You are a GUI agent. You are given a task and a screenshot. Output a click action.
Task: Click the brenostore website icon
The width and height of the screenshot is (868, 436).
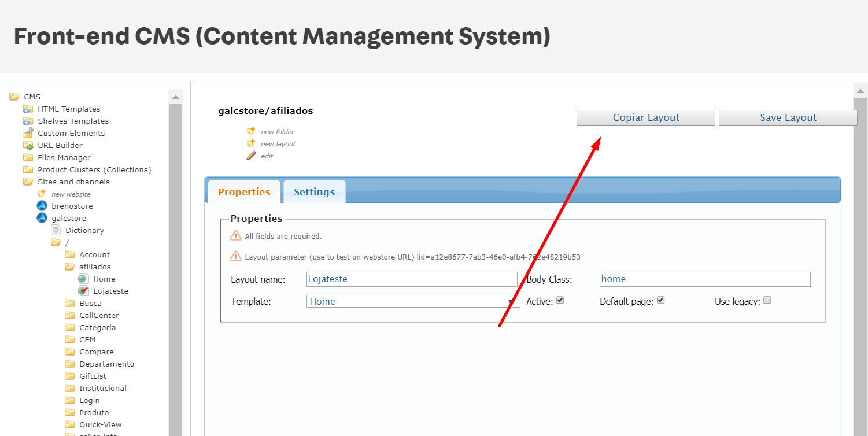[42, 206]
